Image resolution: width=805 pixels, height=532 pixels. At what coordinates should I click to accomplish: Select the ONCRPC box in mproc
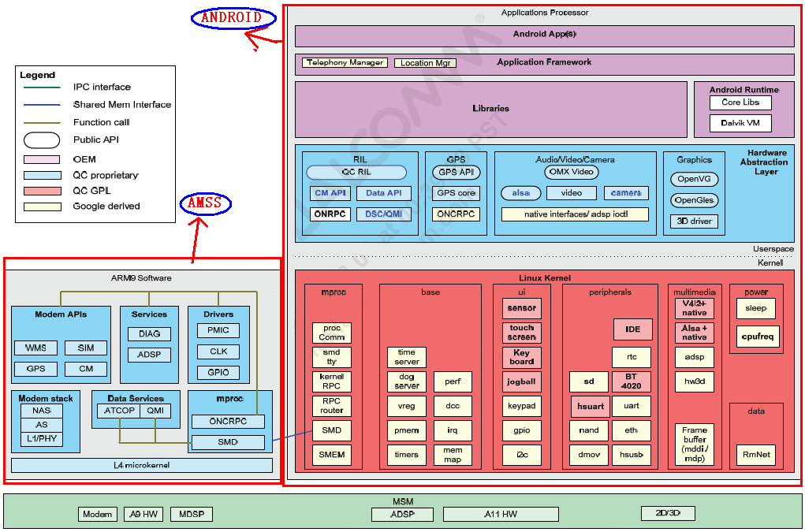(228, 422)
